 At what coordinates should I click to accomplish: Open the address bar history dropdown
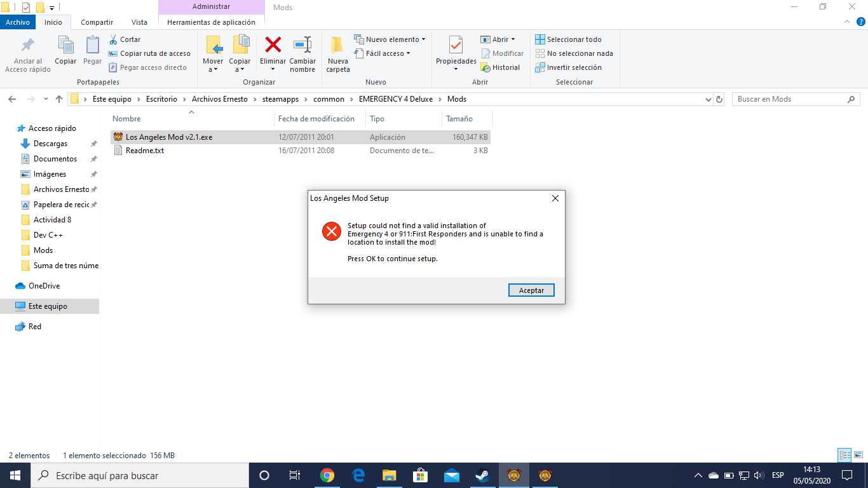pos(709,99)
